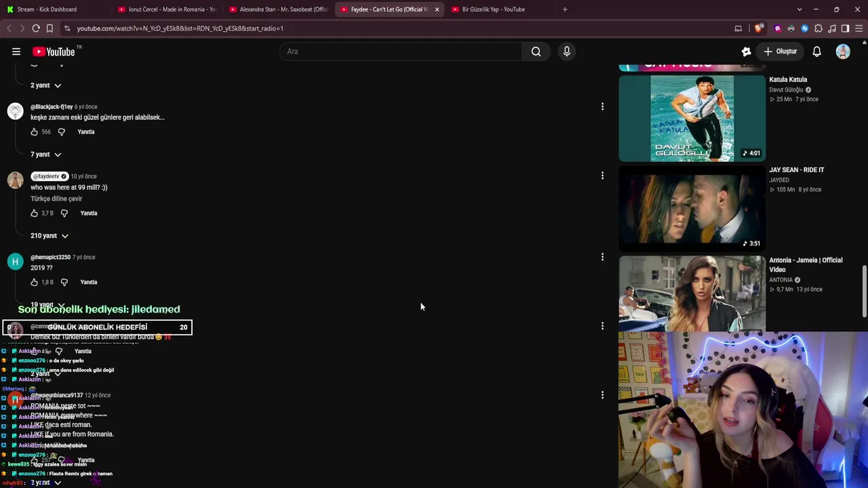
Task: Open the browser main menu
Action: [859, 28]
